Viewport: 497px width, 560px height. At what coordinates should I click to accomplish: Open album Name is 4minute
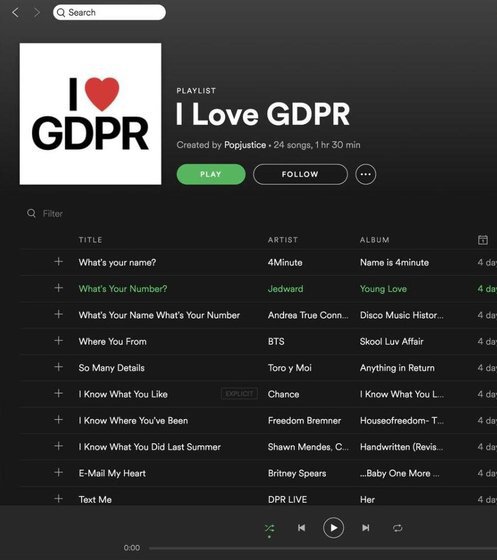394,262
